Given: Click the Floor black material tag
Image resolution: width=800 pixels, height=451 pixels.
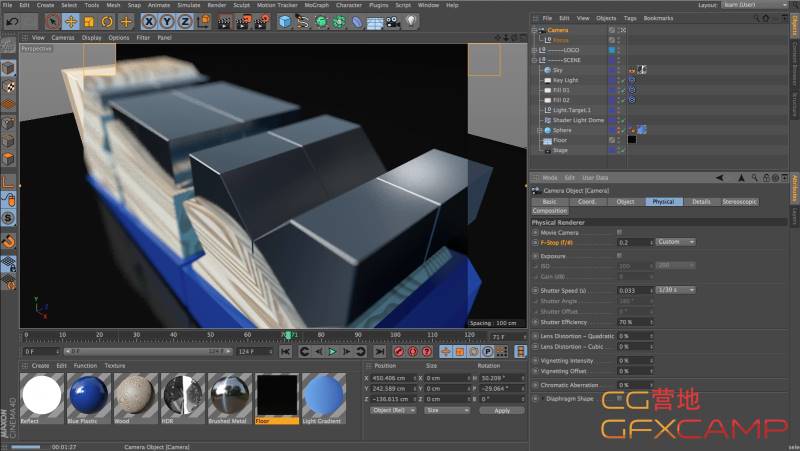Looking at the screenshot, I should pos(632,140).
